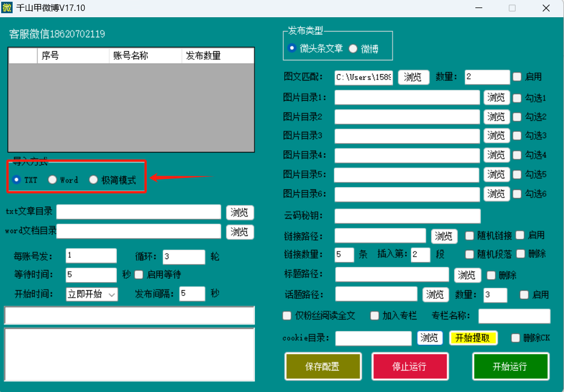The image size is (564, 392).
Task: Select 微头条文章 publish type
Action: (x=292, y=48)
